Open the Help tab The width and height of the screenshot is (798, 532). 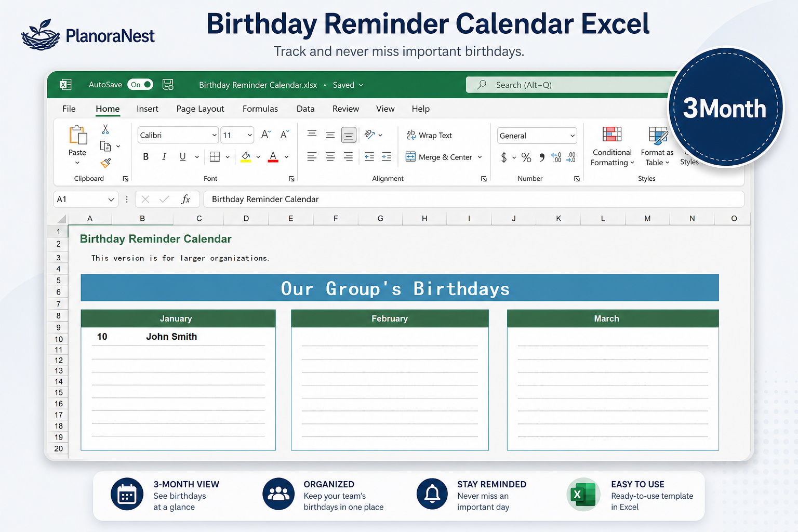(x=421, y=109)
